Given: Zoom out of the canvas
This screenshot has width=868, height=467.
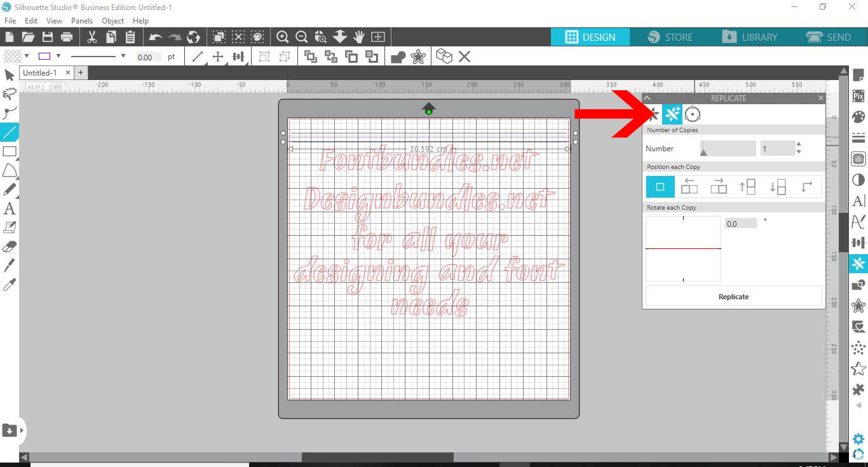Looking at the screenshot, I should point(302,37).
